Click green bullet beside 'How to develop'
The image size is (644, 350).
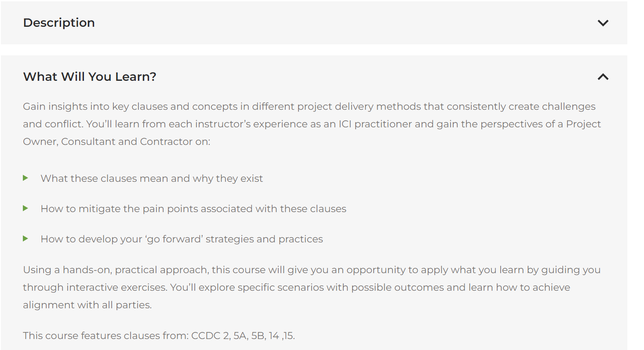(x=25, y=238)
